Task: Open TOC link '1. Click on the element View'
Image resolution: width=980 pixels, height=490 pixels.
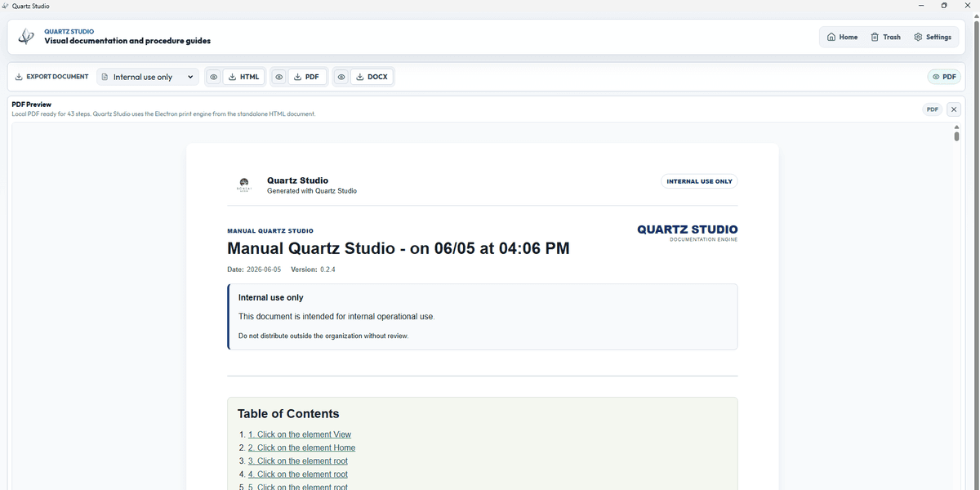Action: point(300,434)
